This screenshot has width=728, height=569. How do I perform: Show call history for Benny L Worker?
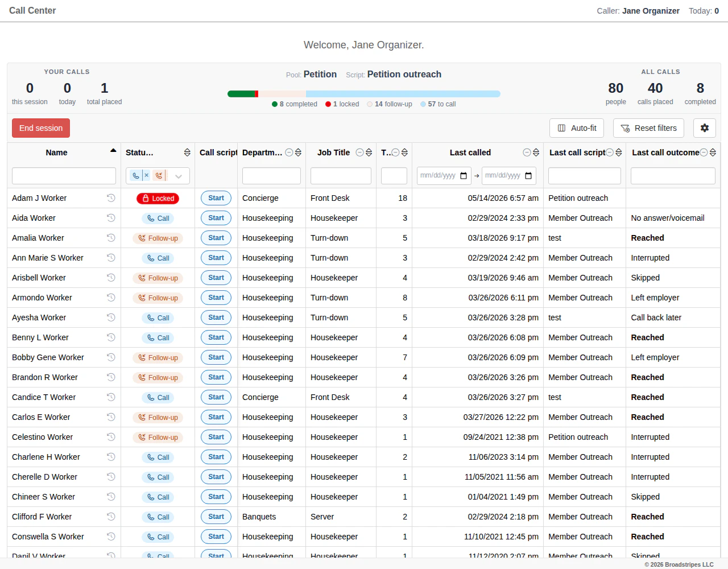click(x=111, y=337)
